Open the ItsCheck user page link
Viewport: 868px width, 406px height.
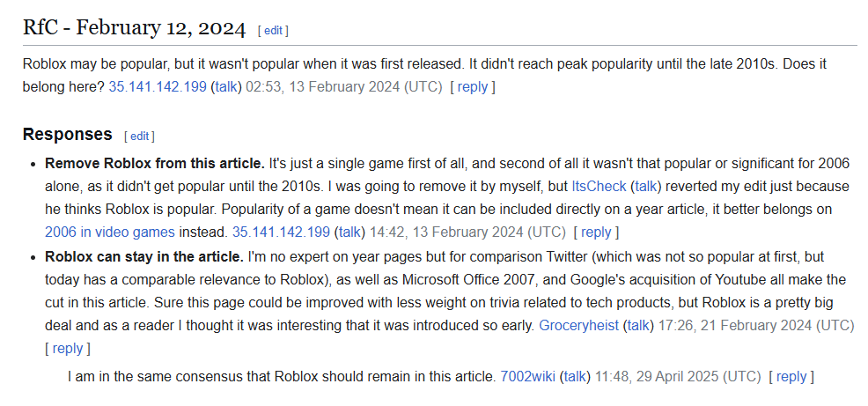(x=599, y=187)
